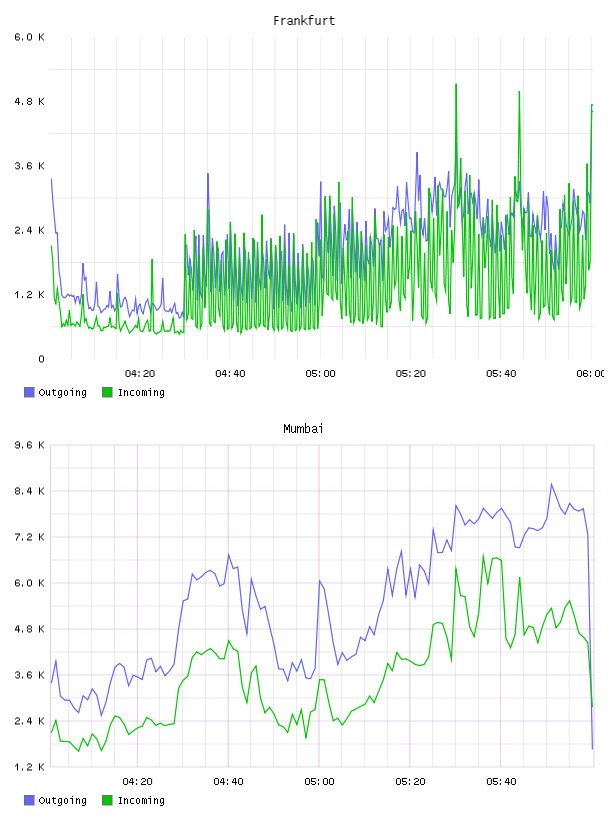Click the 7.2 K axis label in Mumbai chart
The image size is (608, 816).
click(x=29, y=537)
